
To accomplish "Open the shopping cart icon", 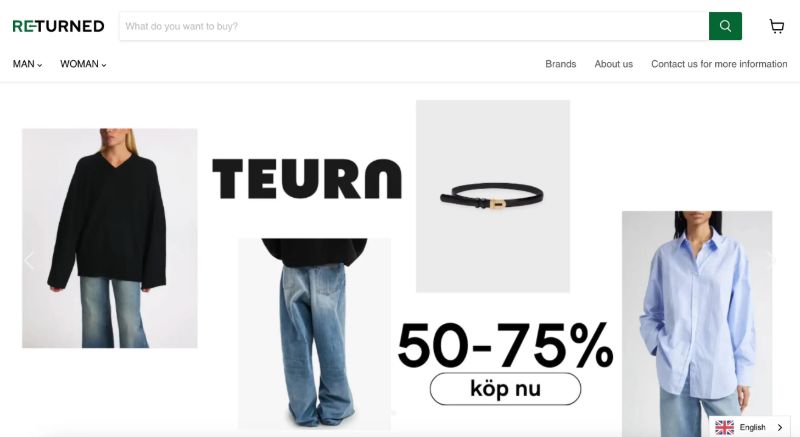I will (777, 26).
